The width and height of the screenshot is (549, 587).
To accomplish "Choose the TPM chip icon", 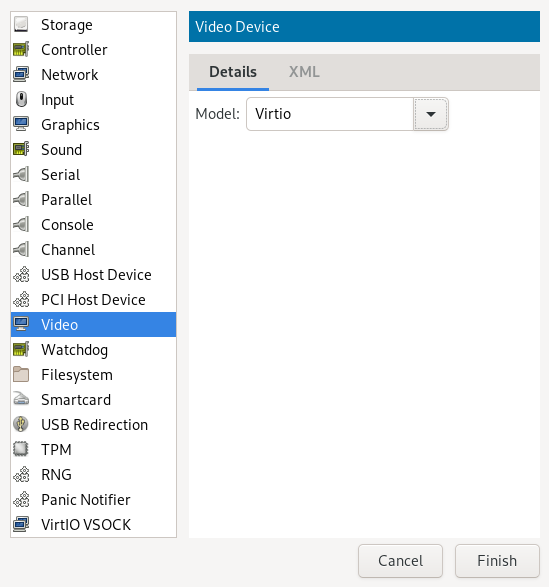I will tap(21, 449).
